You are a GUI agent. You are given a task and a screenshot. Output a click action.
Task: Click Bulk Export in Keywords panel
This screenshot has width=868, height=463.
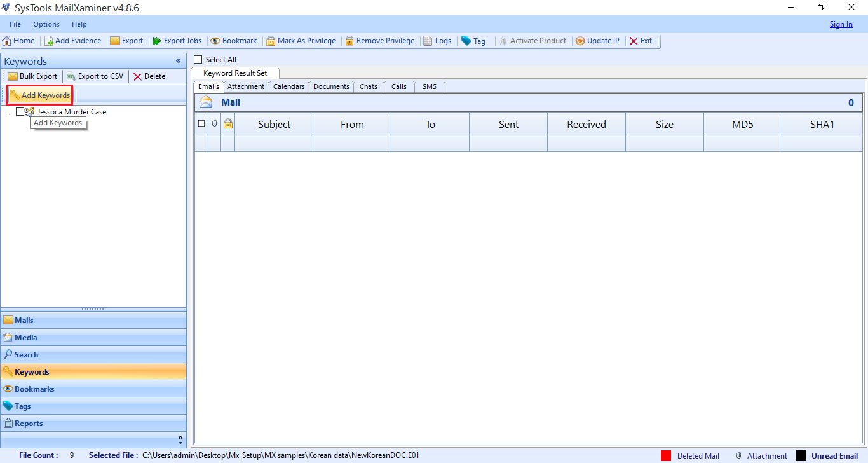point(32,76)
